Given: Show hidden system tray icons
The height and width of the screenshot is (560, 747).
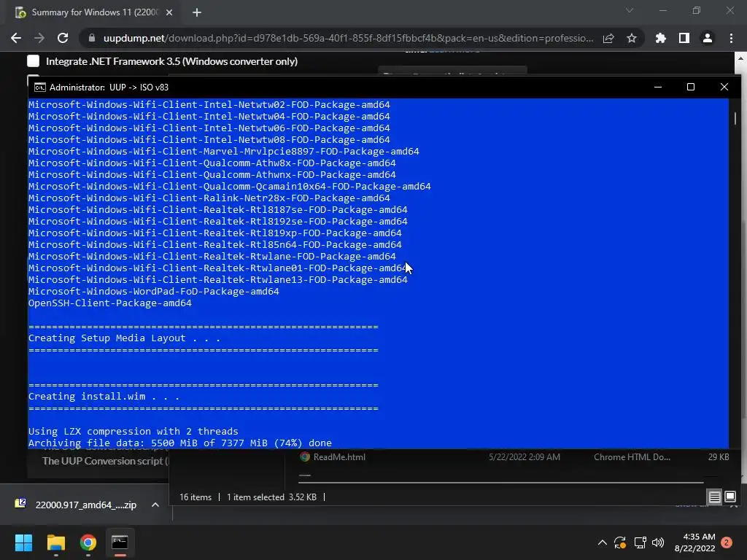Looking at the screenshot, I should tap(602, 542).
